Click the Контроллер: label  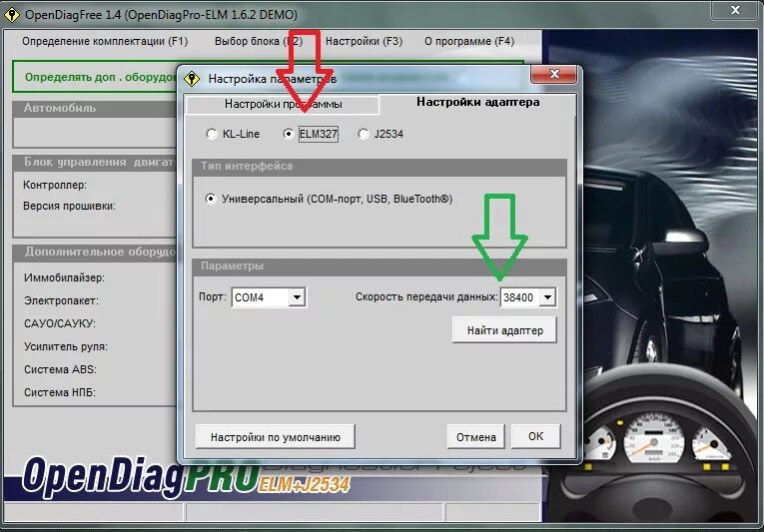click(55, 185)
